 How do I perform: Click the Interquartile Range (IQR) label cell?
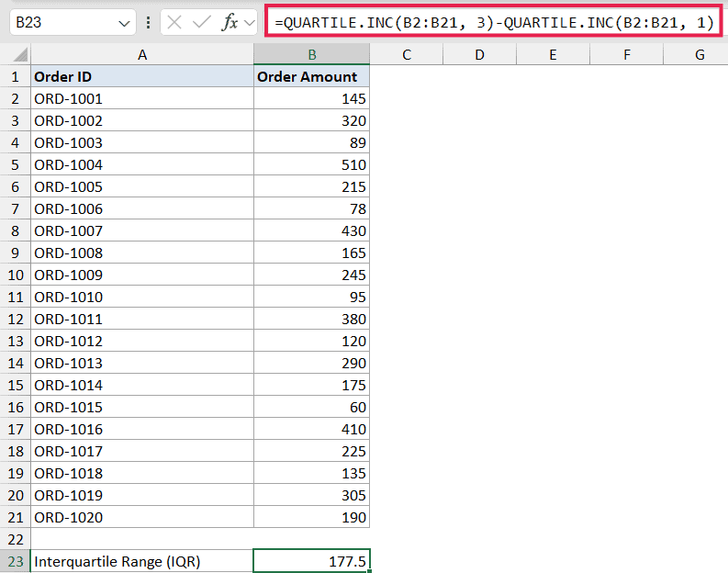pyautogui.click(x=142, y=561)
